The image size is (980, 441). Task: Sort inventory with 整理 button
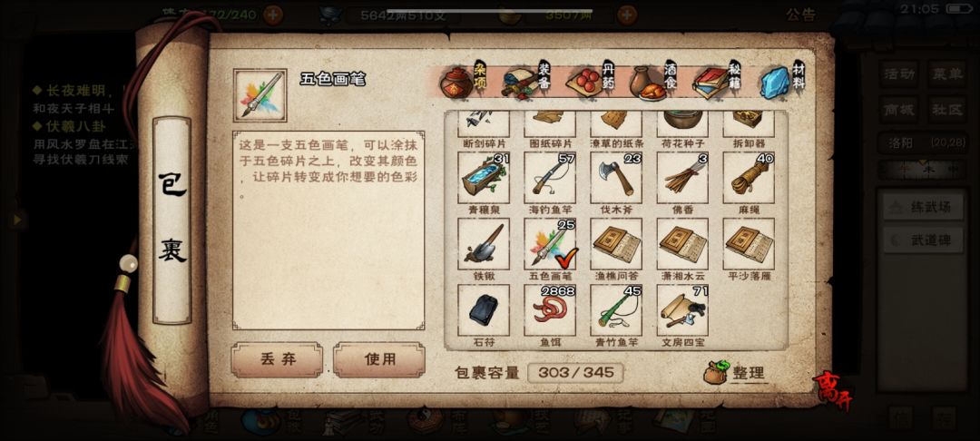735,373
